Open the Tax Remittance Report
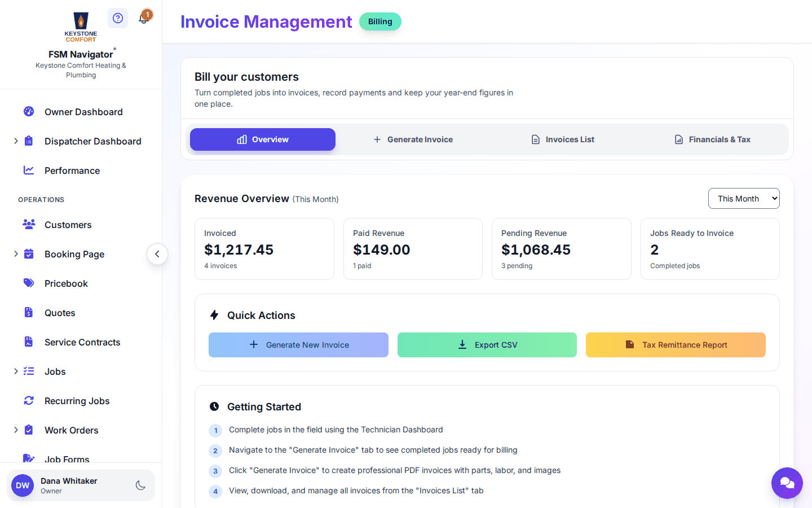This screenshot has width=812, height=508. pyautogui.click(x=676, y=345)
